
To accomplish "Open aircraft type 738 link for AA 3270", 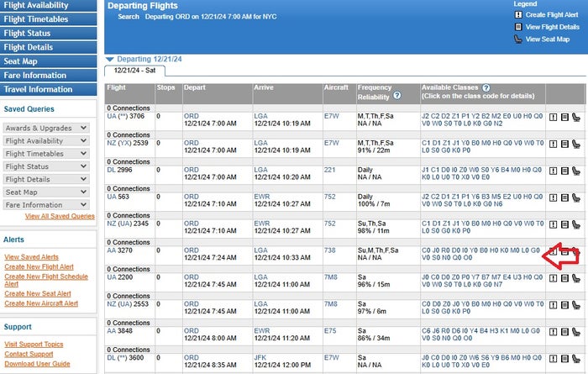I will [x=330, y=250].
